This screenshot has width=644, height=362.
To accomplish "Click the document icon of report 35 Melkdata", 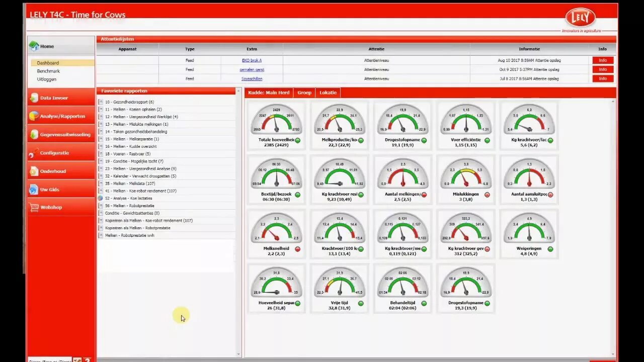I will point(101,184).
